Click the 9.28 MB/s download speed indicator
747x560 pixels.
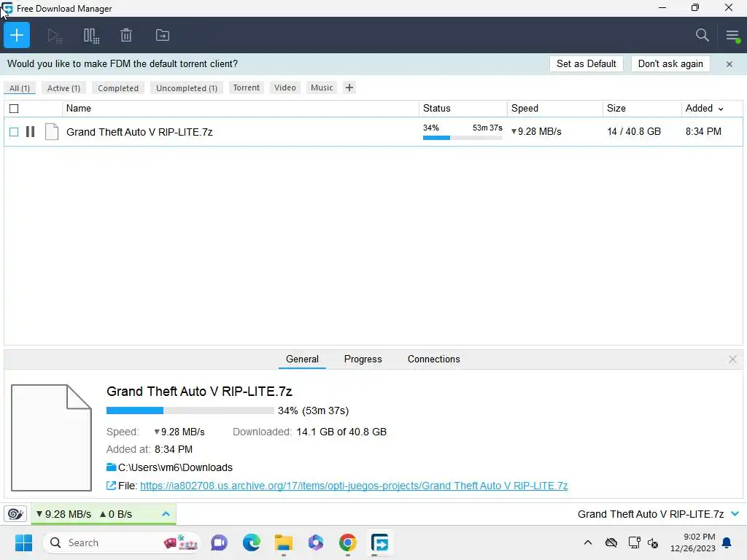[x=64, y=514]
